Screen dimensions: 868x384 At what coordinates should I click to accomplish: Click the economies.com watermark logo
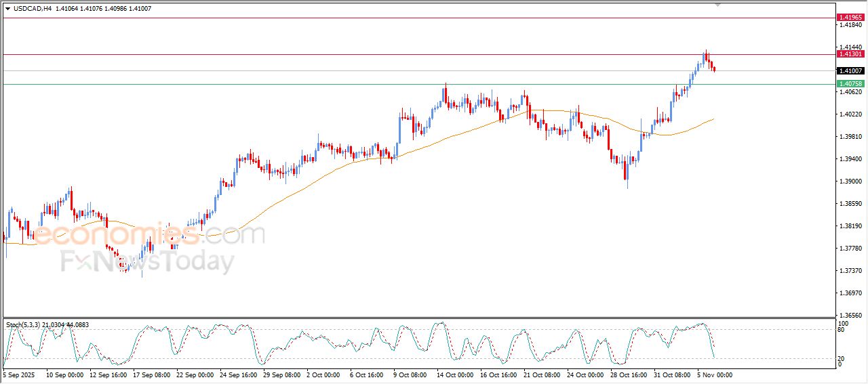149,235
